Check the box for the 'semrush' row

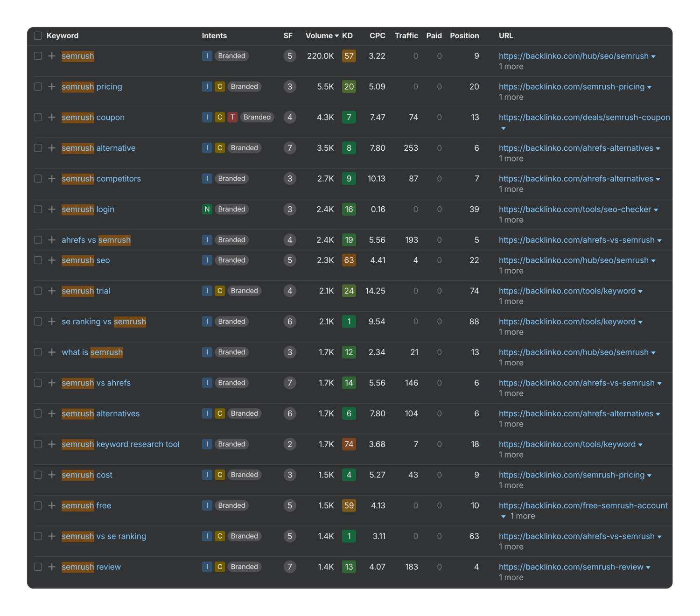pos(38,56)
